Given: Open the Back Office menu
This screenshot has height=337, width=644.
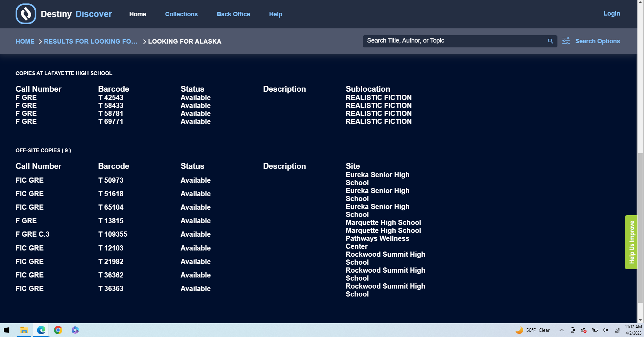Looking at the screenshot, I should coord(233,14).
